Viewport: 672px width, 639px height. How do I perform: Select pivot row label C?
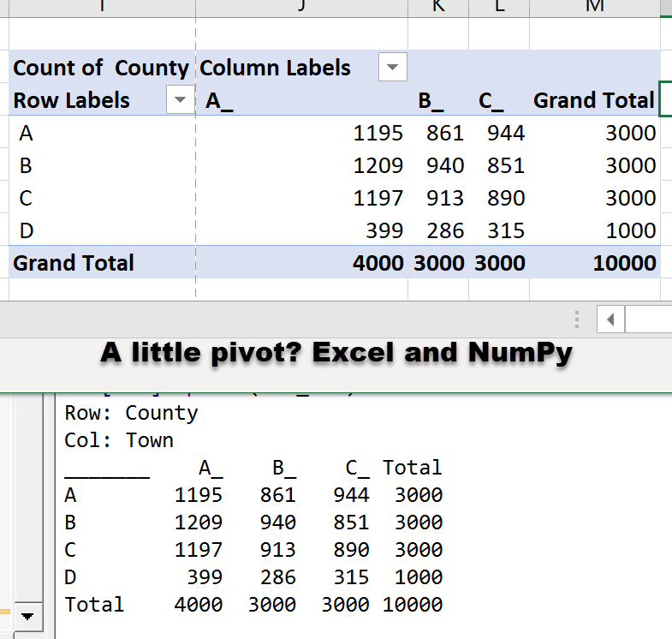point(102,198)
